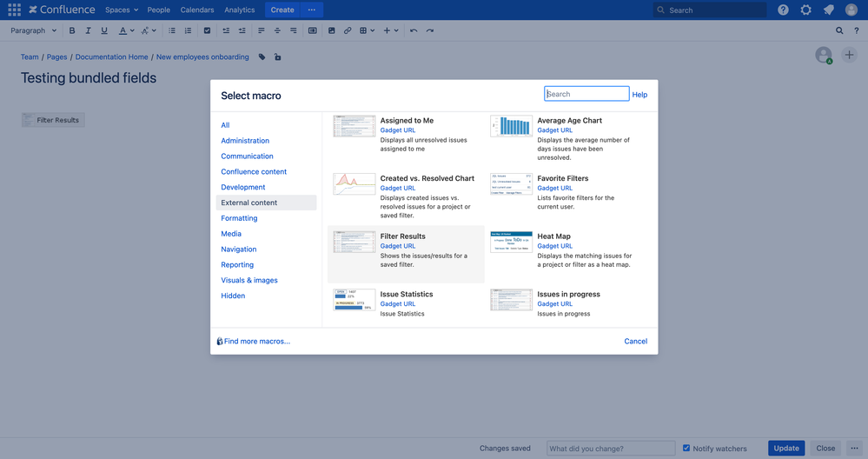Go to Documentation Home breadcrumb

click(x=112, y=57)
